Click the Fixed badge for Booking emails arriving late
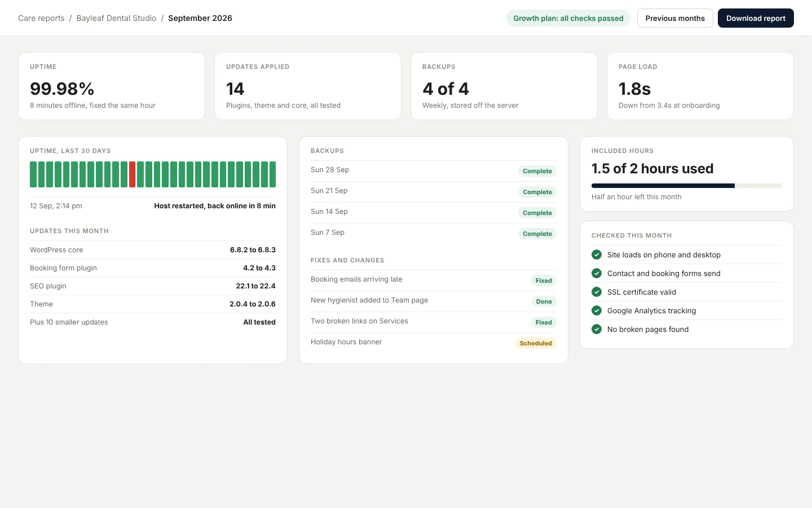 [544, 281]
